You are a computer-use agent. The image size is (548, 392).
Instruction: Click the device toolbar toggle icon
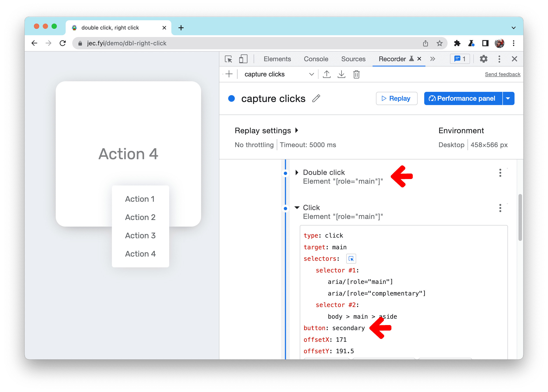[x=244, y=59]
